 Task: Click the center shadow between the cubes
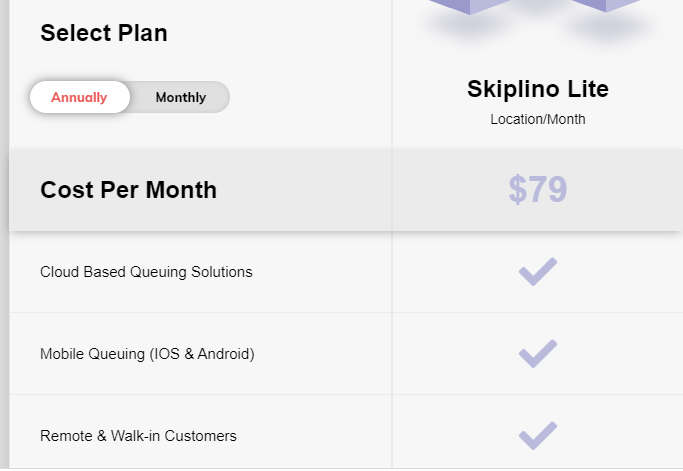click(538, 8)
